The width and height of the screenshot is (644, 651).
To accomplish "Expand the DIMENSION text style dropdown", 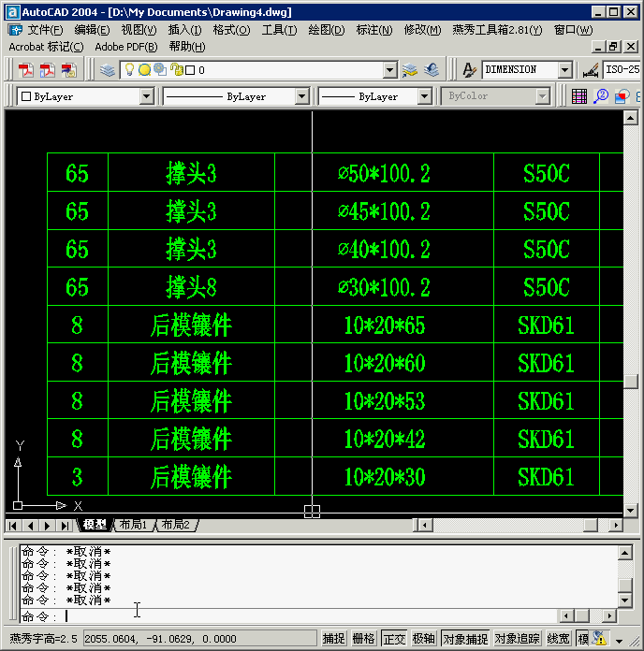I will coord(564,70).
